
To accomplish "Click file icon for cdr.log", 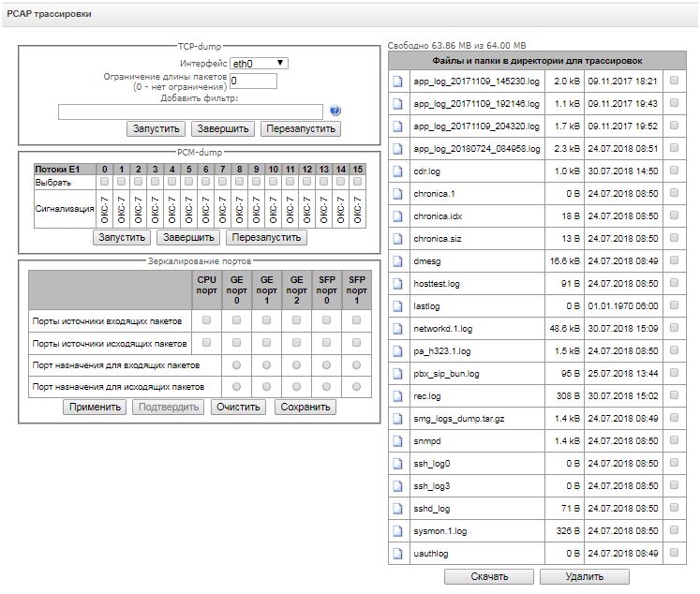I will point(397,171).
